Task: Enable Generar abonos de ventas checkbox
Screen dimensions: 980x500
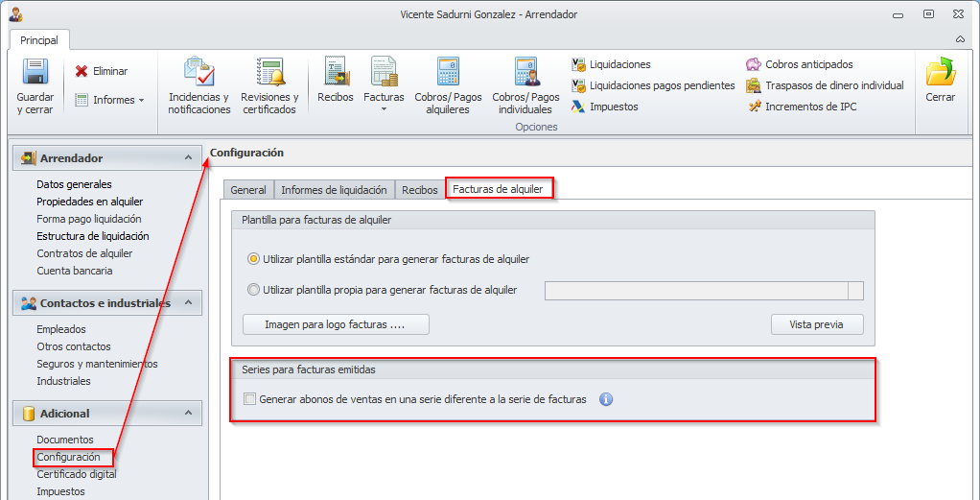Action: (250, 398)
